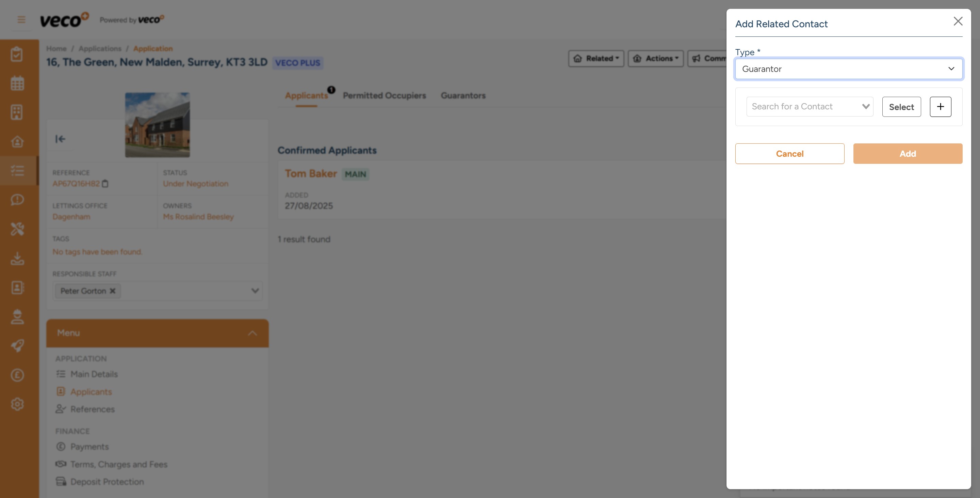Open the contact card icon in sidebar

click(x=17, y=287)
